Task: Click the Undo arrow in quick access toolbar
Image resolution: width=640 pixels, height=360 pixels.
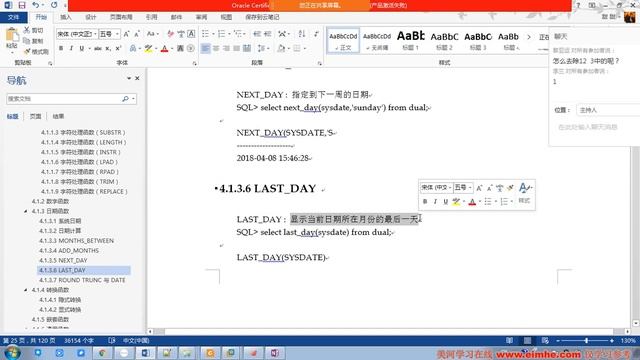Action: pos(36,5)
